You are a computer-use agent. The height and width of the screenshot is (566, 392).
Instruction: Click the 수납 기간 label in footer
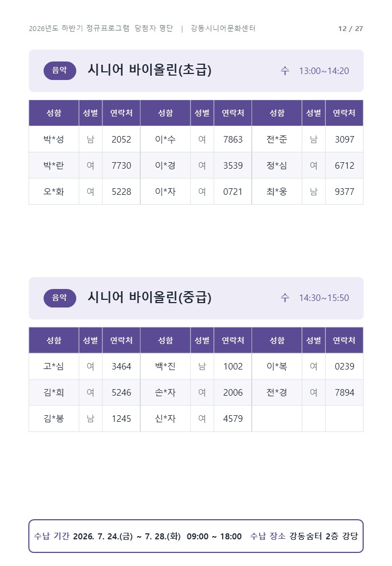pyautogui.click(x=52, y=536)
